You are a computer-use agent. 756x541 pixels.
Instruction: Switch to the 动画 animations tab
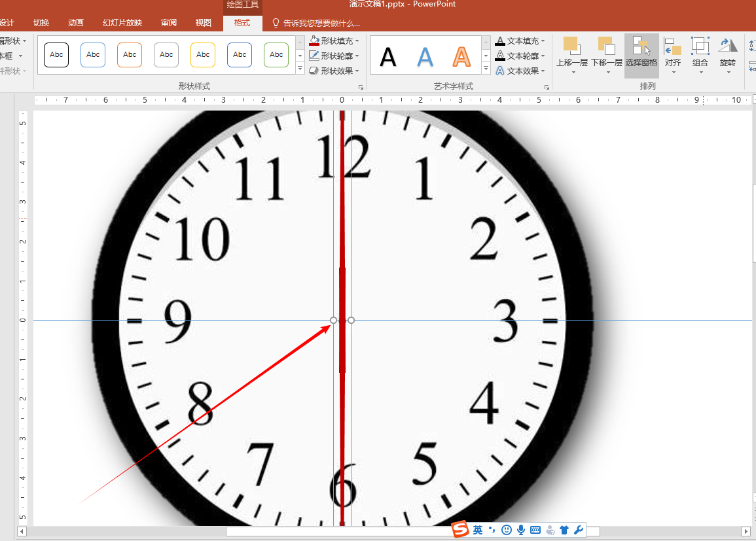pos(76,23)
